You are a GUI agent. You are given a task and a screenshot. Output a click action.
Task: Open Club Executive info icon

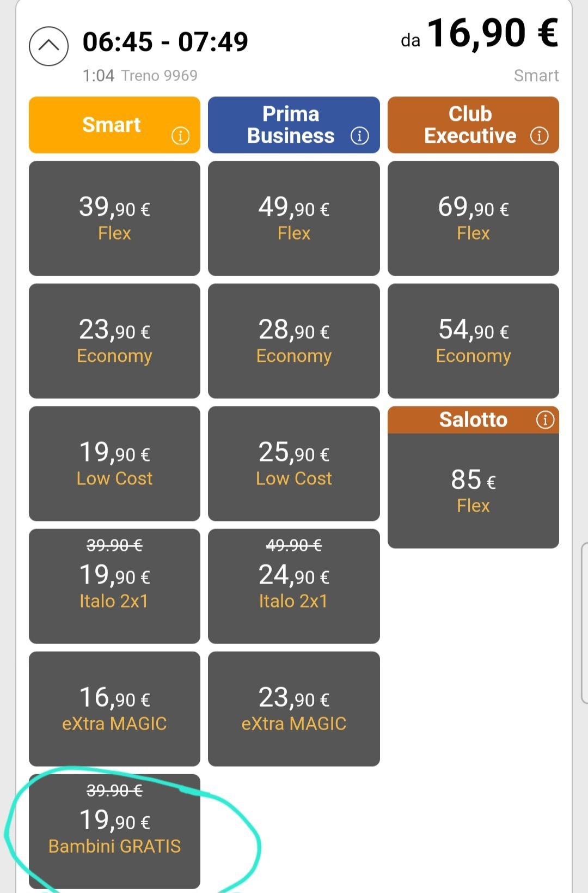(x=539, y=136)
